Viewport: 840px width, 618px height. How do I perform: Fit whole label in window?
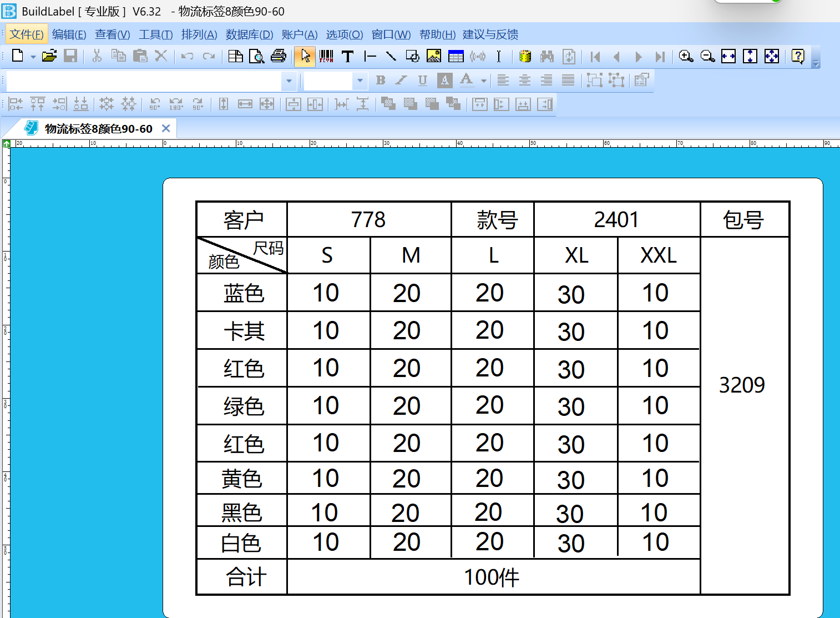[772, 56]
